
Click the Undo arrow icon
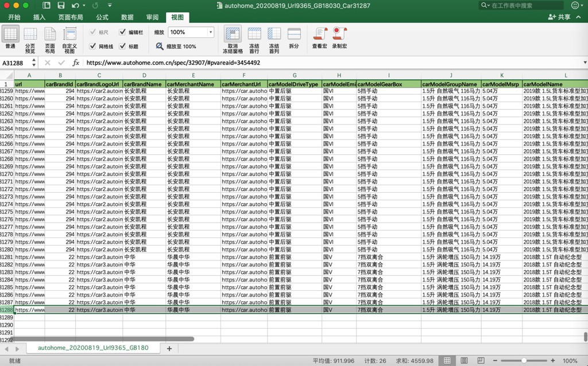pos(75,5)
